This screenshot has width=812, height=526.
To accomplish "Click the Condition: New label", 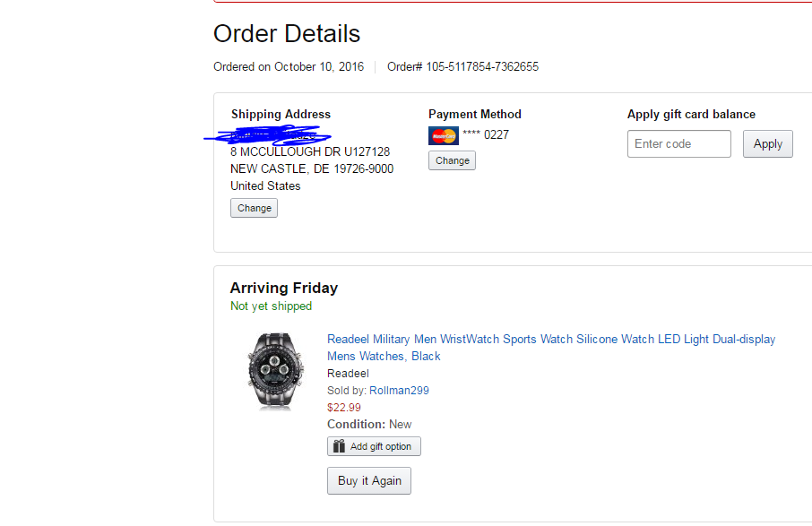I will tap(369, 424).
